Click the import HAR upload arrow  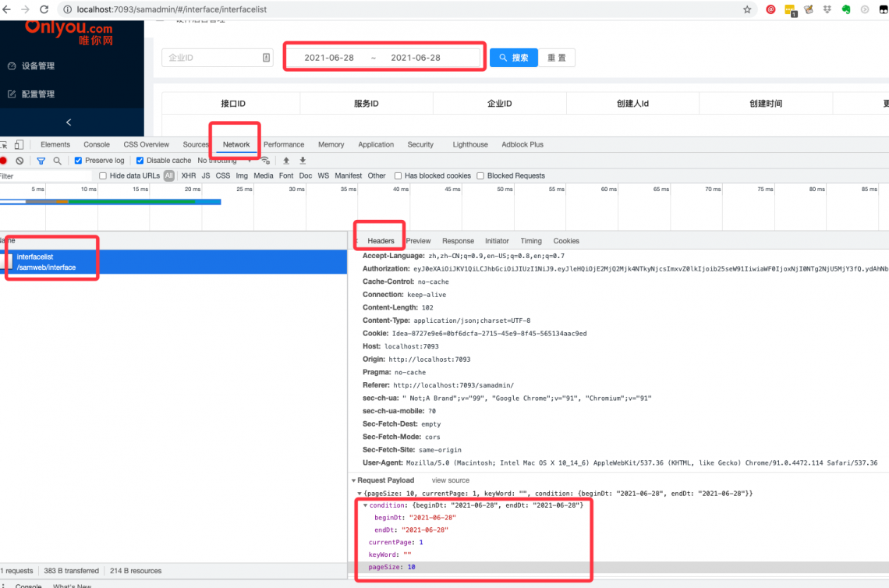(x=286, y=161)
